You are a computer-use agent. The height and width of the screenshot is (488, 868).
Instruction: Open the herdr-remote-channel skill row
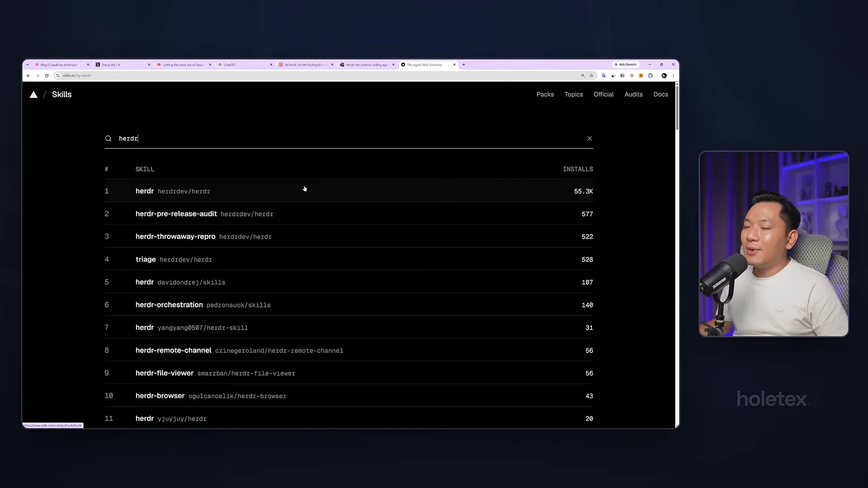349,350
